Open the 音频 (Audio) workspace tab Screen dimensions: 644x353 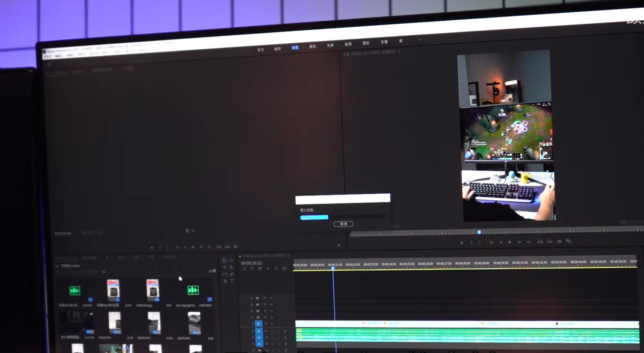tap(348, 44)
